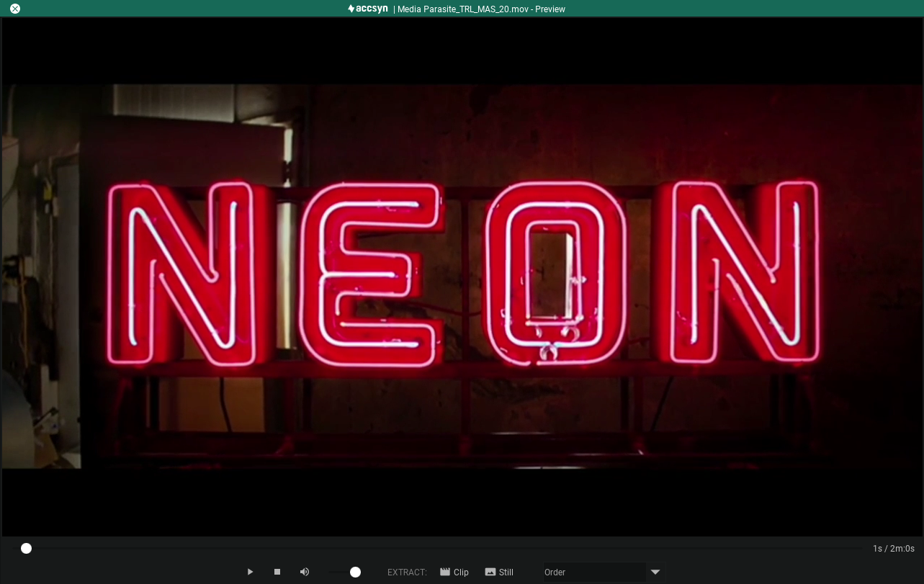Click the volume slider handle

click(355, 572)
